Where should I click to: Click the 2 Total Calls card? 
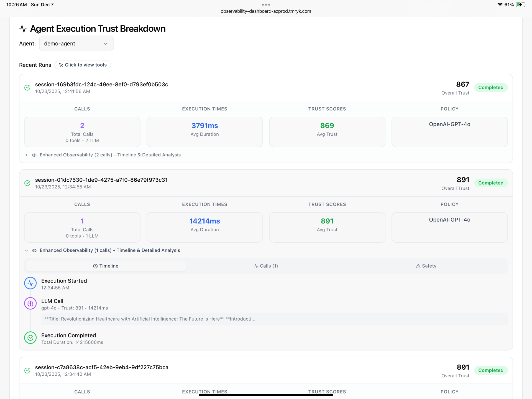coord(82,132)
